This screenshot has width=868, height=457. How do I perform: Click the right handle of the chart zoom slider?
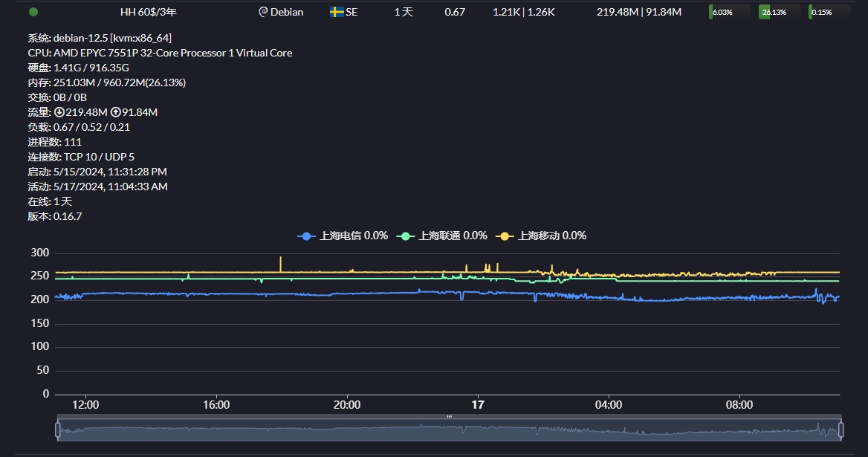point(841,430)
